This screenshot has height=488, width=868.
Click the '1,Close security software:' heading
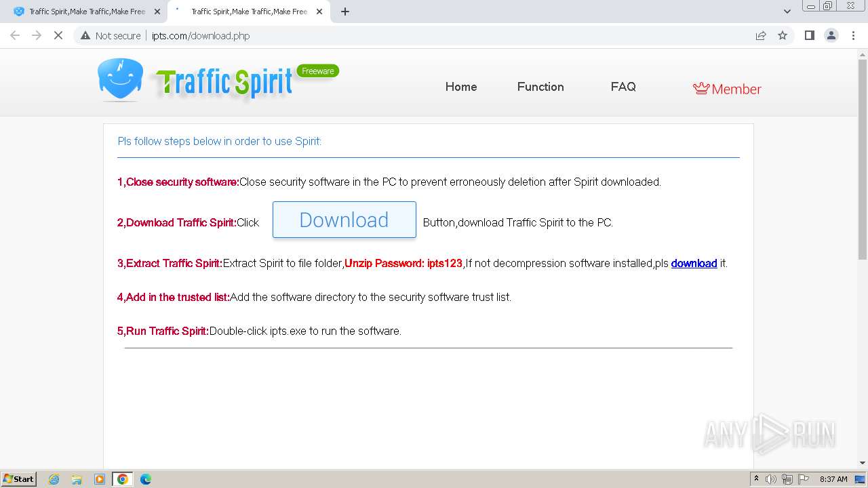click(x=178, y=182)
